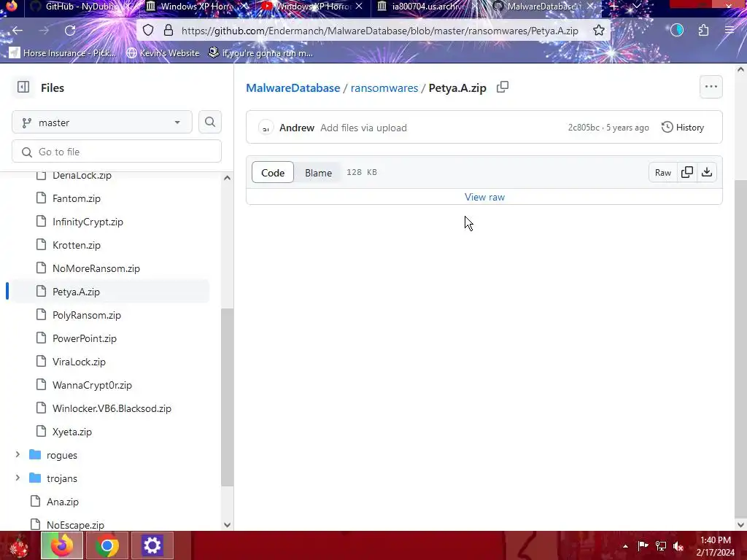Open Kevin's Website bookmark
The width and height of the screenshot is (747, 560).
point(163,52)
